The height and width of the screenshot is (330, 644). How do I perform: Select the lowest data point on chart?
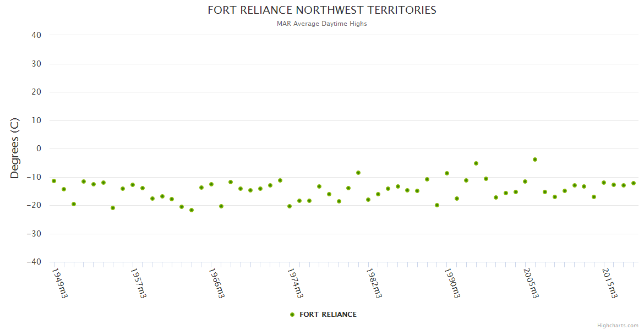click(x=192, y=210)
